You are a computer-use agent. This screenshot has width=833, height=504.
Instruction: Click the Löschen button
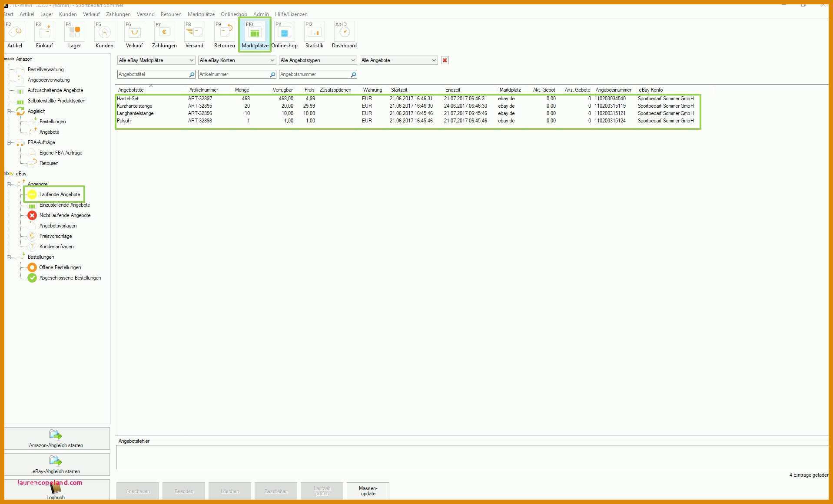coord(230,491)
